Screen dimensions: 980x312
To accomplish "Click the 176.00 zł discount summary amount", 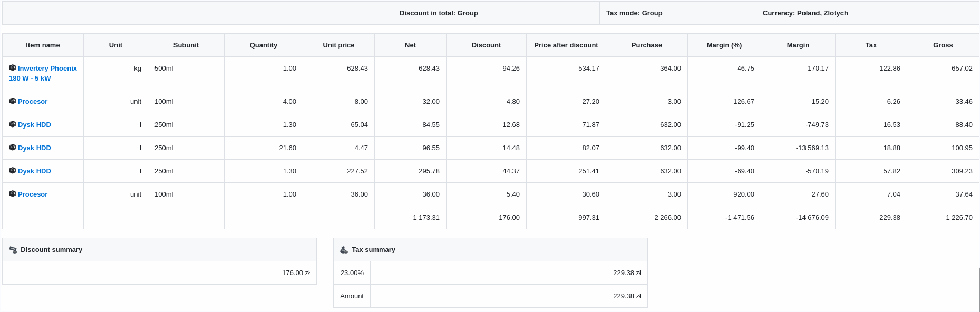I will point(296,273).
